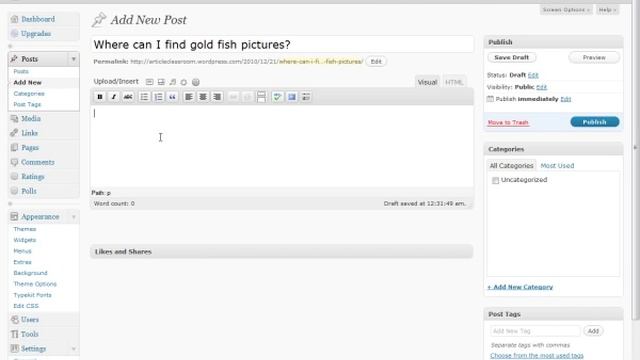Viewport: 640px width, 360px height.
Task: Switch to the HTML editor tab
Action: tap(454, 82)
